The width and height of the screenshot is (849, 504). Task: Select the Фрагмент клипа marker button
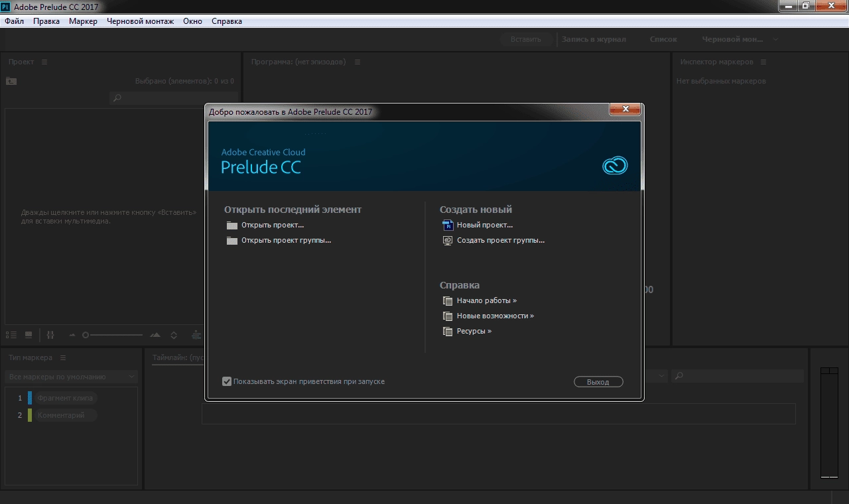pos(65,398)
